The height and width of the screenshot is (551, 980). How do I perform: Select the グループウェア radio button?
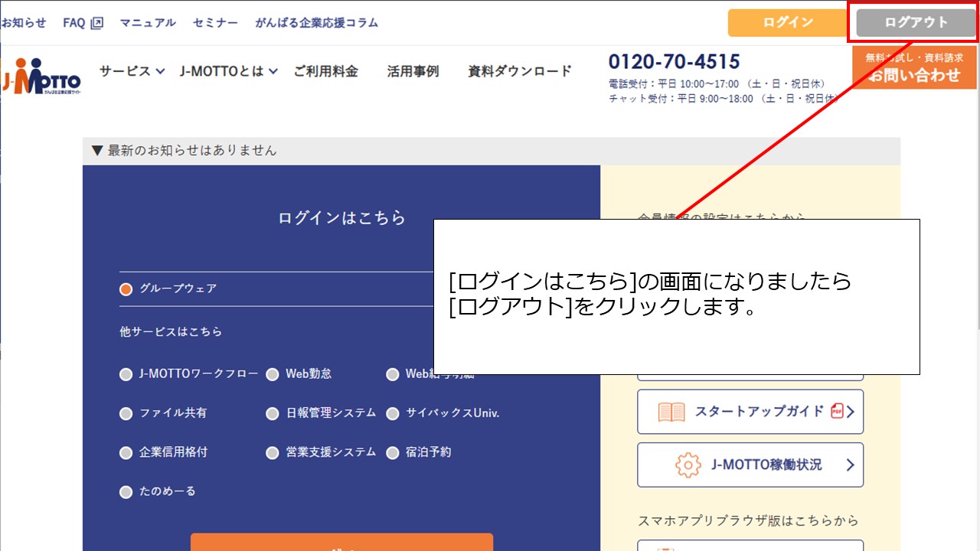coord(126,289)
